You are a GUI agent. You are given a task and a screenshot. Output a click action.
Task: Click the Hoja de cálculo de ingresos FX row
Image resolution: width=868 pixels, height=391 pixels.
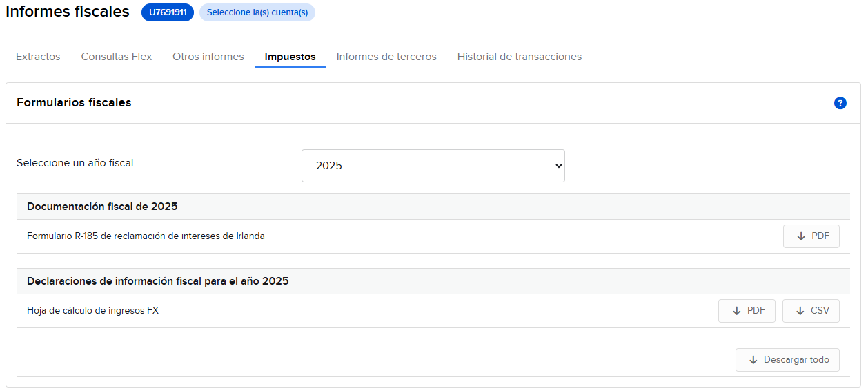[92, 311]
